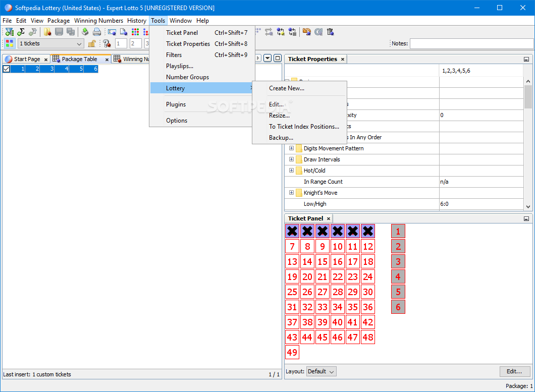Click the greyed-out sigma icon in toolbar
Viewport: 535px width, 392px height.
coord(33,32)
